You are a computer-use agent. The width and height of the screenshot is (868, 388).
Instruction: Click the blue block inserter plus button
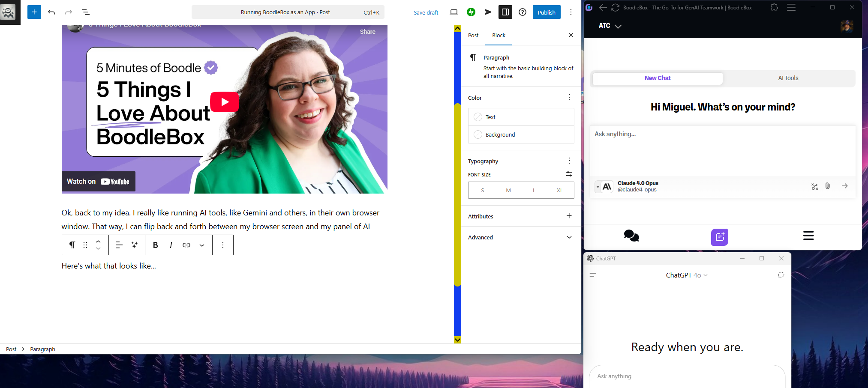click(x=34, y=12)
